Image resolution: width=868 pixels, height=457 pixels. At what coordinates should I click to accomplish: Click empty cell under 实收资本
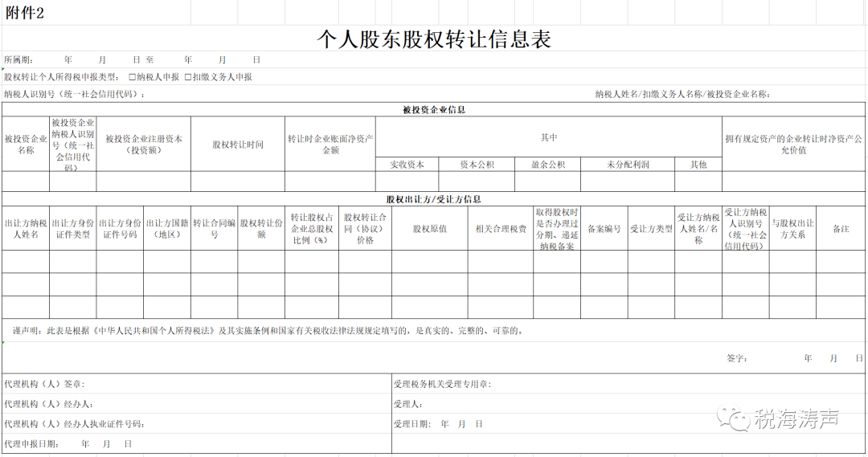[407, 182]
